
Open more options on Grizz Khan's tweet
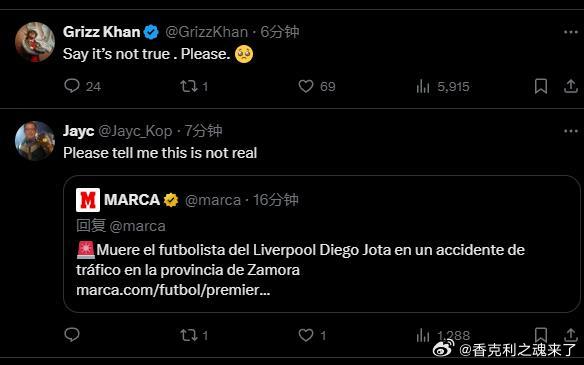pos(571,32)
